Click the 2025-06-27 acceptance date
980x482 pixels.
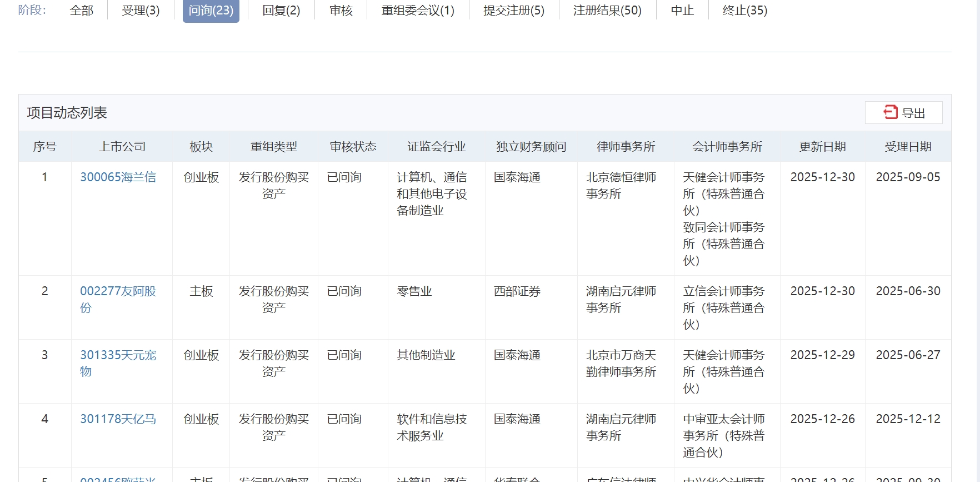click(x=908, y=355)
